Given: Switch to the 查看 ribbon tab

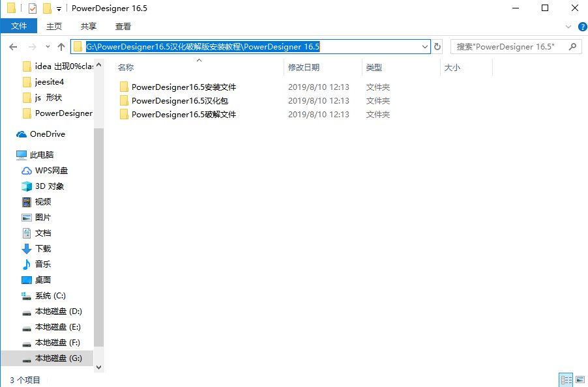Looking at the screenshot, I should coord(123,26).
